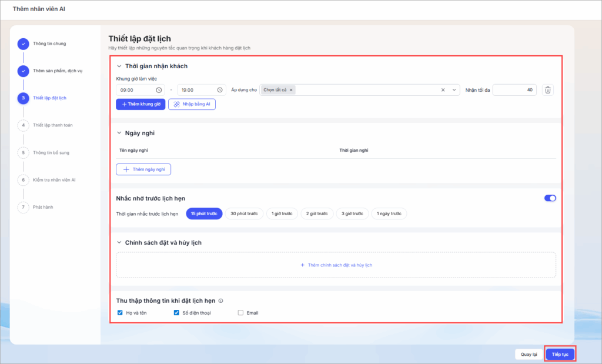Click the trash icon to delete working hours
This screenshot has width=602, height=364.
(548, 90)
